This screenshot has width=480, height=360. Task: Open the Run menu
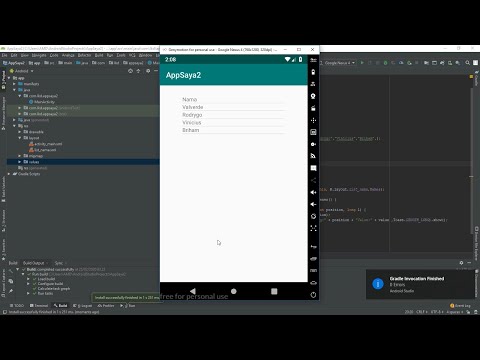tap(110, 55)
